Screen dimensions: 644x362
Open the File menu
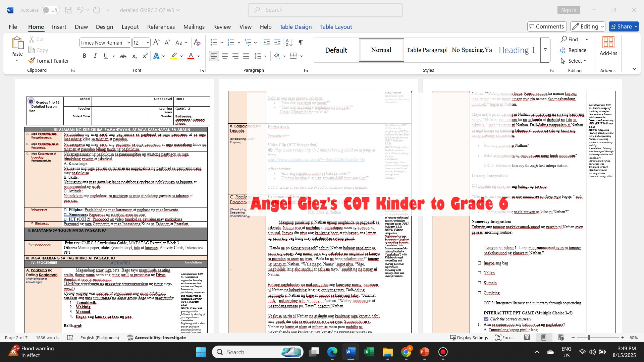[13, 26]
